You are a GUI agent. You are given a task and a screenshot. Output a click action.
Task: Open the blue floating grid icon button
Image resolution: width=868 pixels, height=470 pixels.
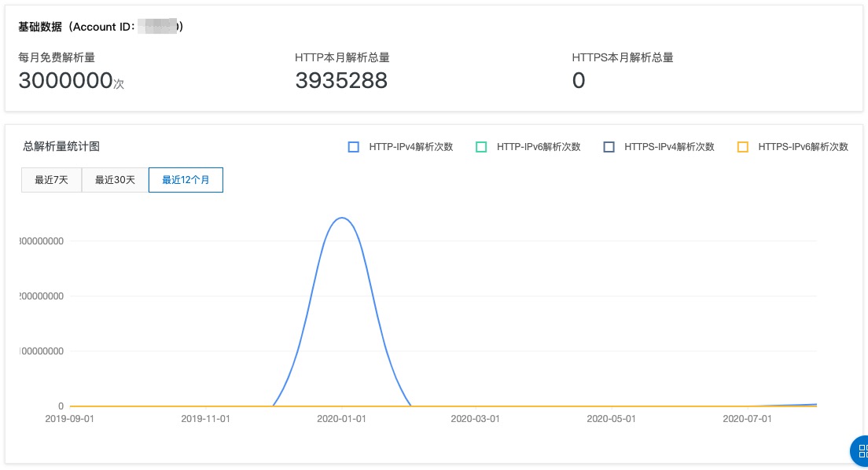(859, 450)
